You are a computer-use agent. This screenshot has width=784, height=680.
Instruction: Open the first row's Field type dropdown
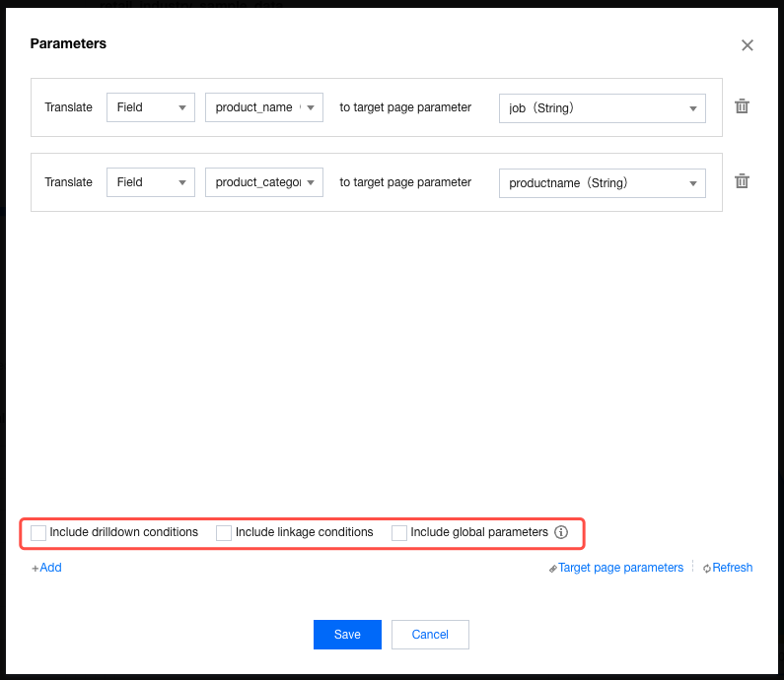click(150, 107)
